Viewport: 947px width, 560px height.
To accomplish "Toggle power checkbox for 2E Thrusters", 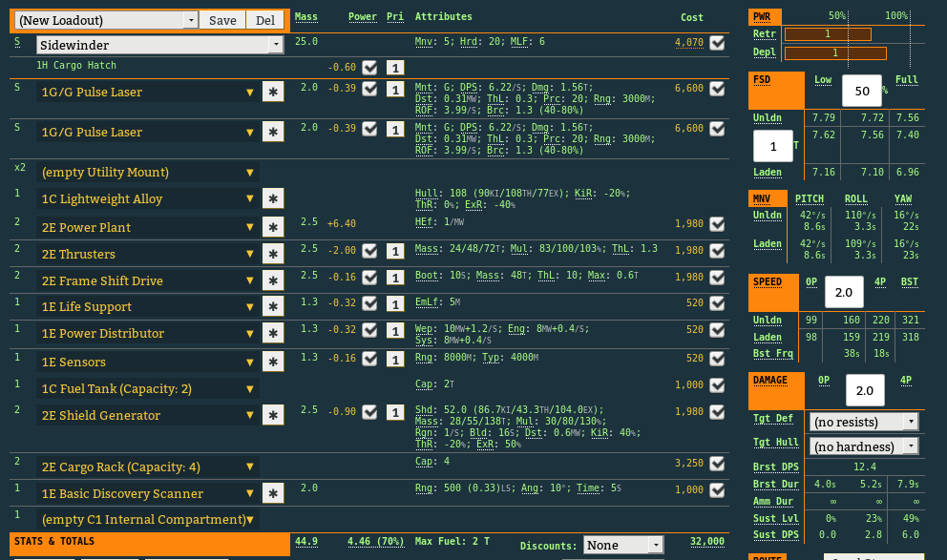I will tap(369, 251).
